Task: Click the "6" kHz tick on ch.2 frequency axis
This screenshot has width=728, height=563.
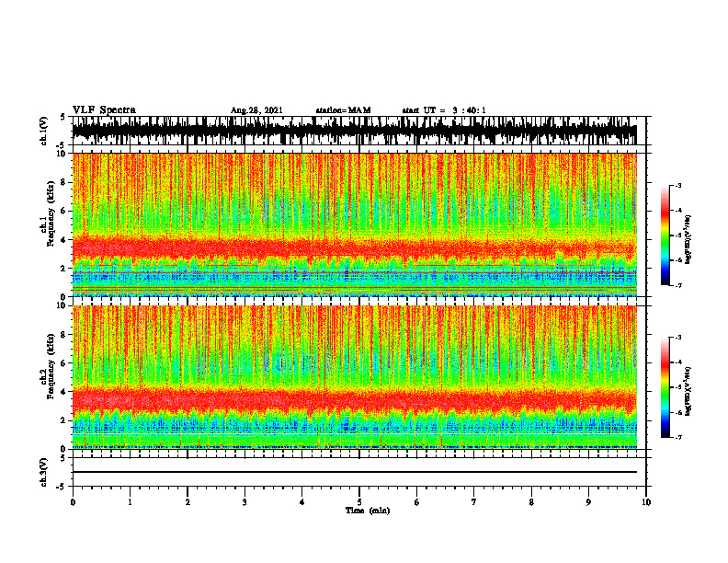Action: [x=64, y=363]
